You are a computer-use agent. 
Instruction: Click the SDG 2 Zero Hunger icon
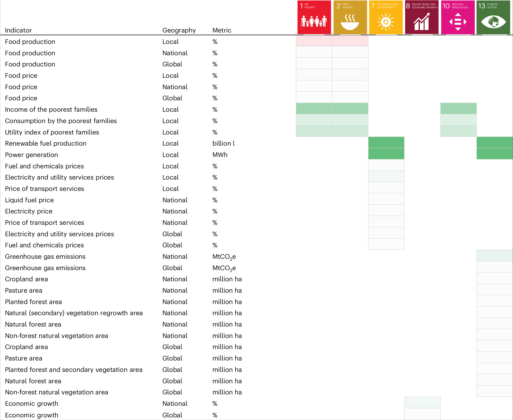pyautogui.click(x=350, y=17)
